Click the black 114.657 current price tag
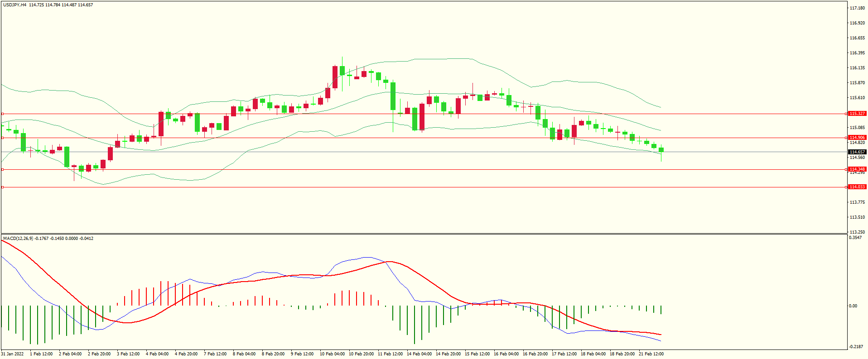868x359 pixels. [x=857, y=152]
